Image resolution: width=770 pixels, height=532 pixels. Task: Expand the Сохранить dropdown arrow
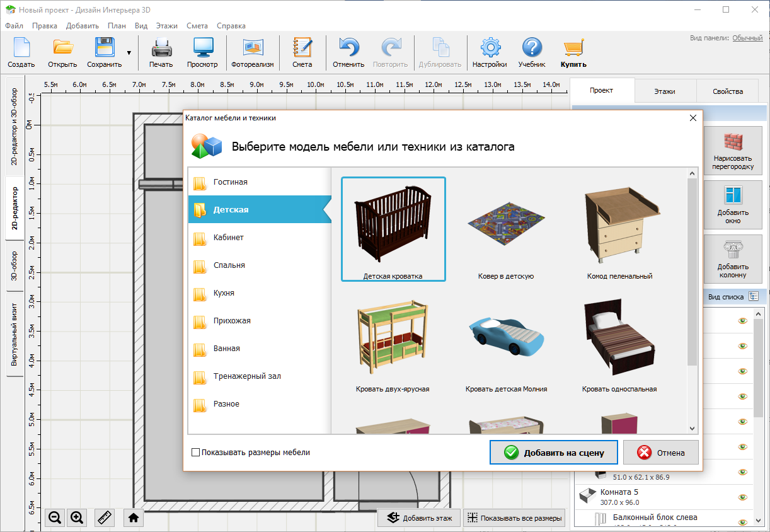pos(129,53)
